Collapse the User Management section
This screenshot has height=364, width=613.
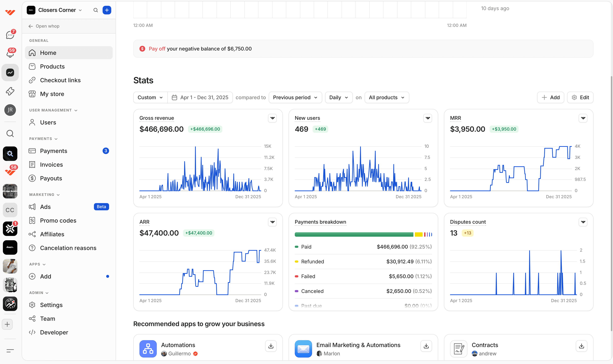pyautogui.click(x=53, y=110)
